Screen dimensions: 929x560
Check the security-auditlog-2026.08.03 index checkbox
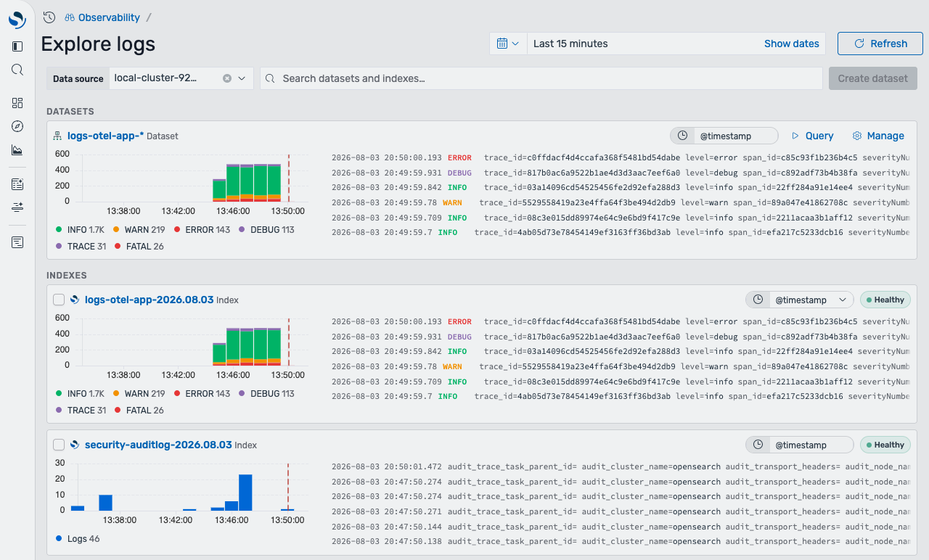coord(60,445)
